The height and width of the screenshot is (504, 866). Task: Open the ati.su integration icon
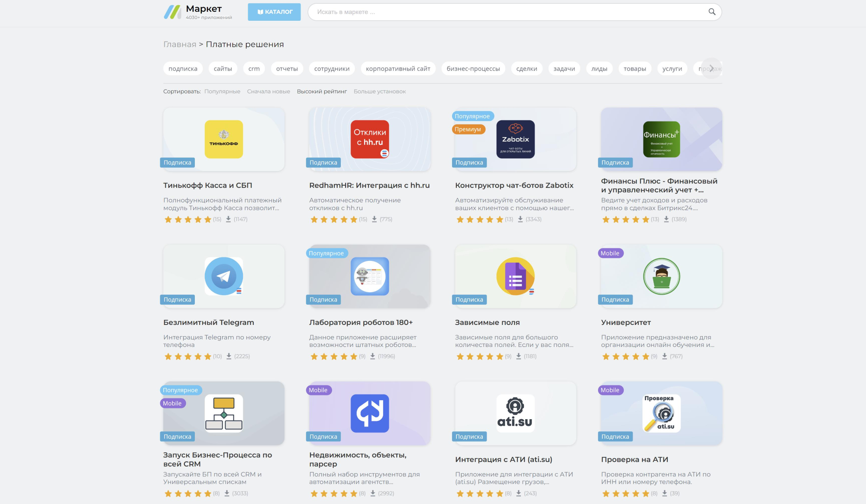[516, 413]
